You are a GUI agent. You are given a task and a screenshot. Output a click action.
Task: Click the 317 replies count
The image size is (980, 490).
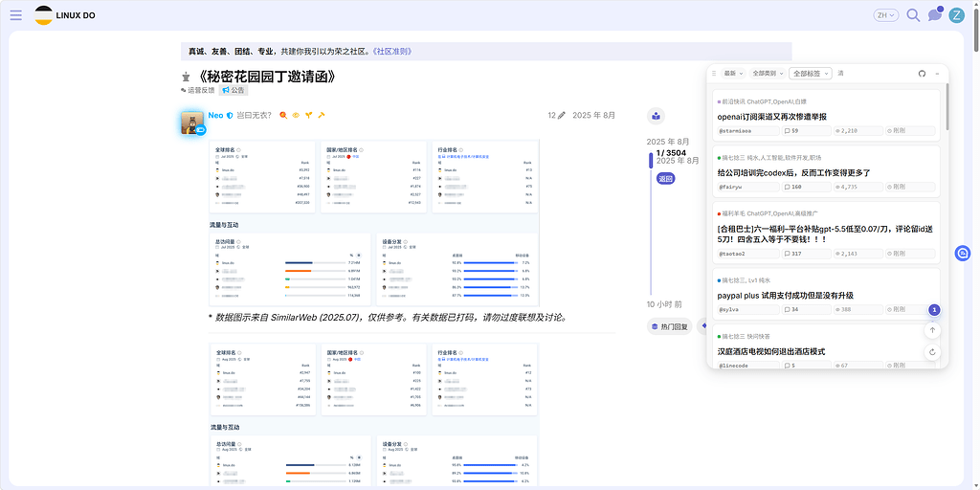pos(806,253)
